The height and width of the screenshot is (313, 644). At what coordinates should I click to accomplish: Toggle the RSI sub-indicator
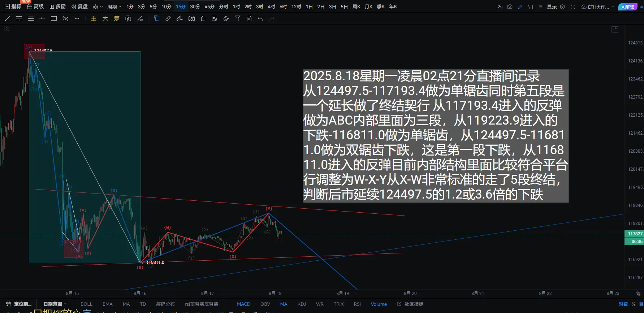click(357, 304)
